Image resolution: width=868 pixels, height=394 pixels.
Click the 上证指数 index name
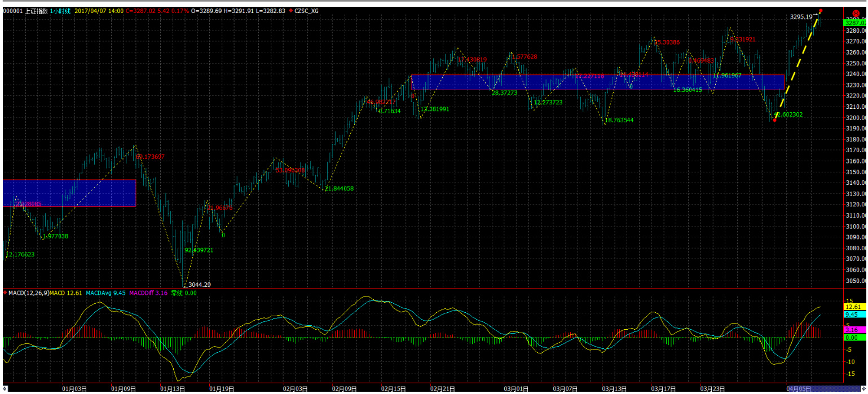(x=36, y=11)
